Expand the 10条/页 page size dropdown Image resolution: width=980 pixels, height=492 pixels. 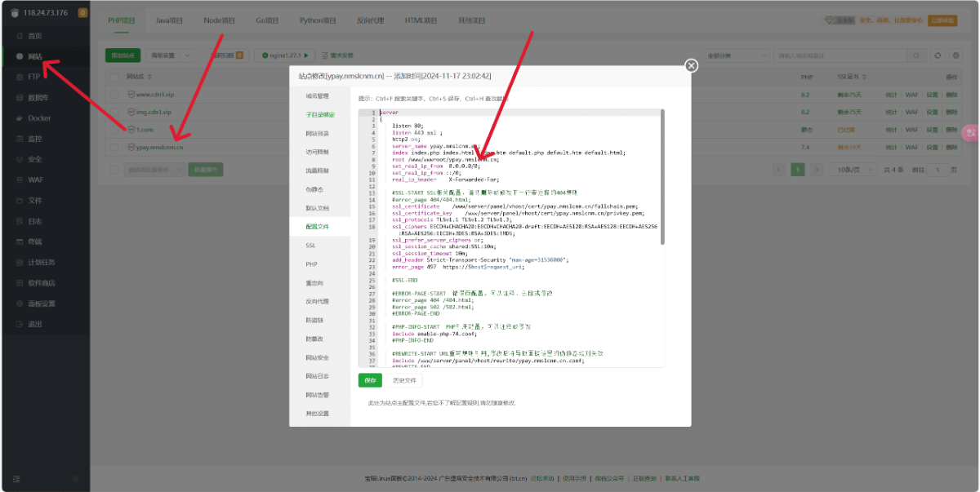coord(852,170)
